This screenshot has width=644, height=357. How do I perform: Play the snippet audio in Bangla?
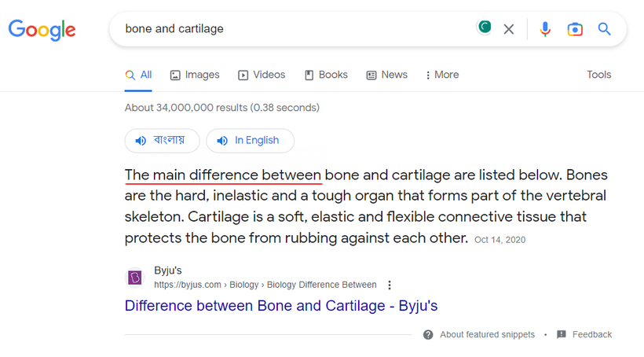pyautogui.click(x=162, y=141)
